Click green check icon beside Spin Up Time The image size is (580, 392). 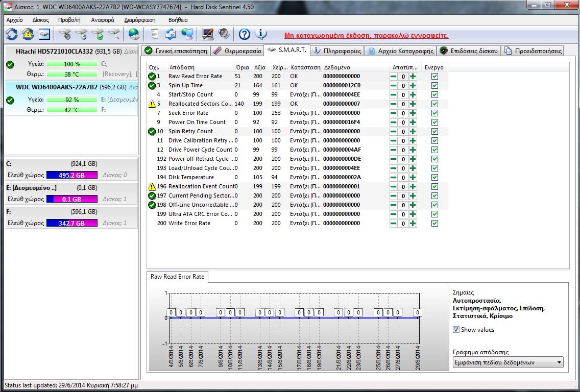point(152,86)
